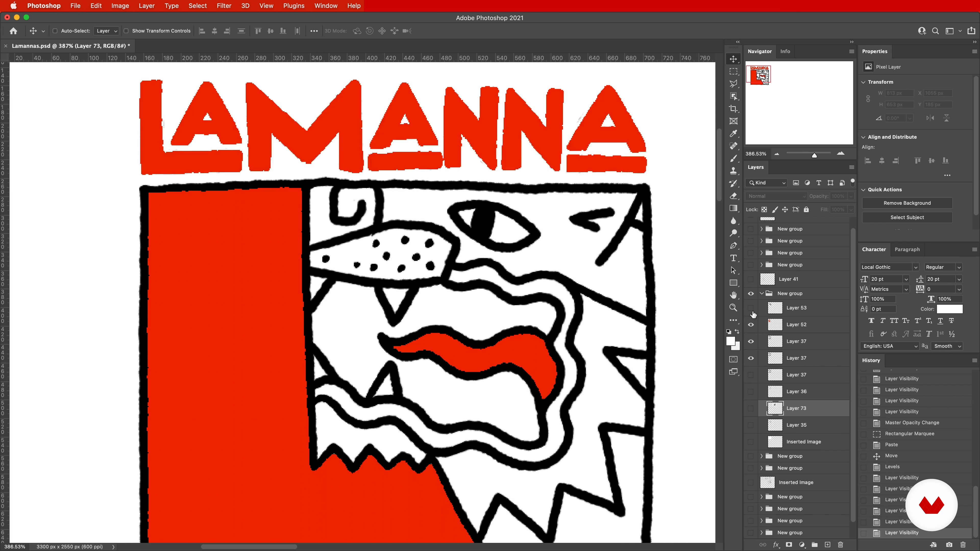This screenshot has height=551, width=980.
Task: Open the Local Gothic font dropdown
Action: pos(889,267)
